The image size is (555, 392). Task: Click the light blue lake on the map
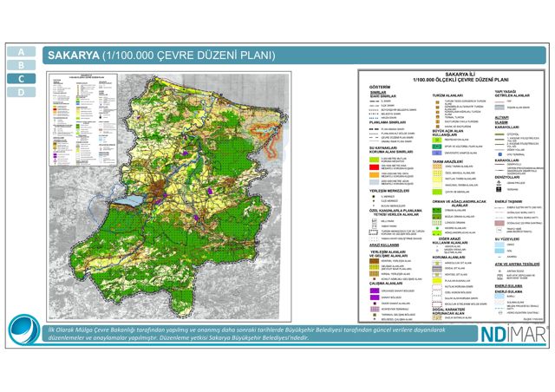[x=128, y=201]
